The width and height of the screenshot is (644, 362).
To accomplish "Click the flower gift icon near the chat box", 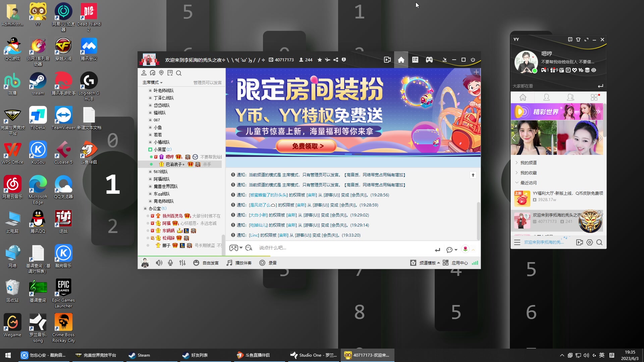I will click(466, 249).
